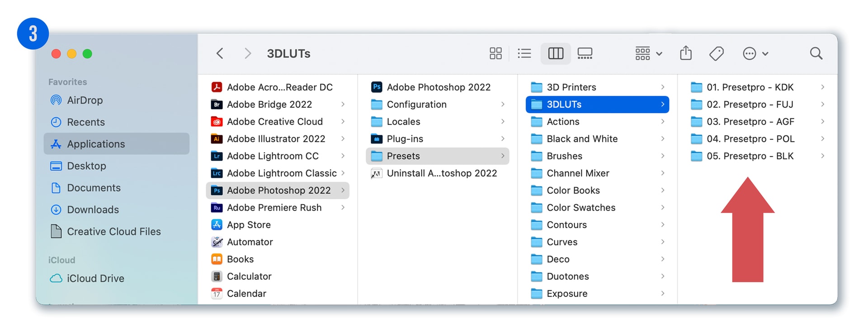The image size is (868, 326).
Task: Click the Search magnifier icon
Action: [816, 53]
